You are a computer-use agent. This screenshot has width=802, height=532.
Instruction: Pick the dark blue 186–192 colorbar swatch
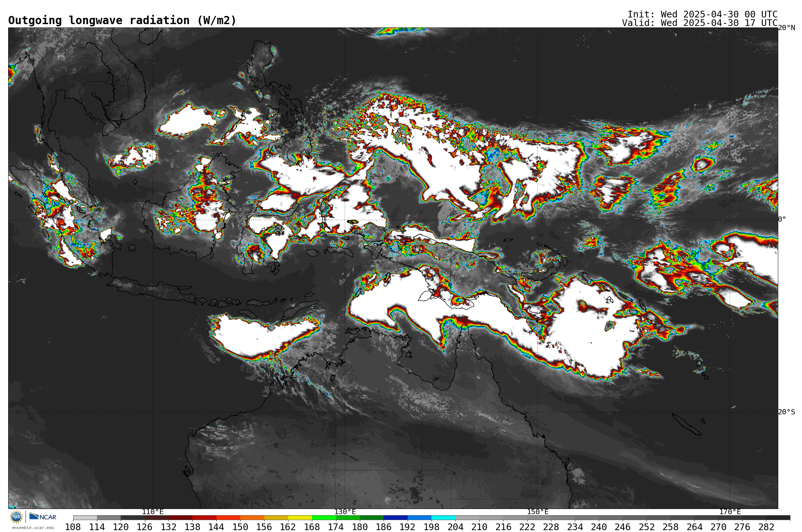[395, 518]
